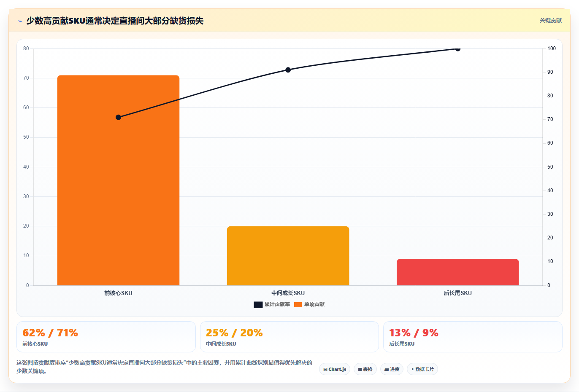Click the 后长尾SKU caption under 13% / 9%
Image resolution: width=579 pixels, height=392 pixels.
[402, 344]
